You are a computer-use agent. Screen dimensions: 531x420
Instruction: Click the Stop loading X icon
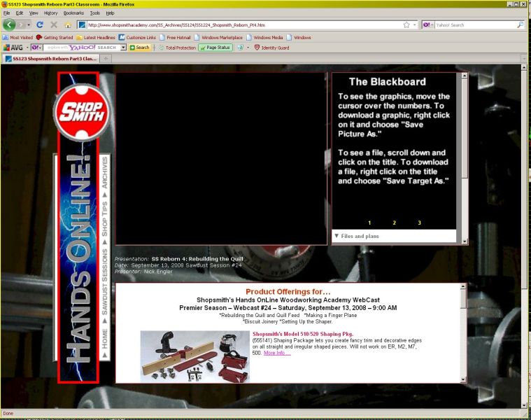tap(54, 24)
